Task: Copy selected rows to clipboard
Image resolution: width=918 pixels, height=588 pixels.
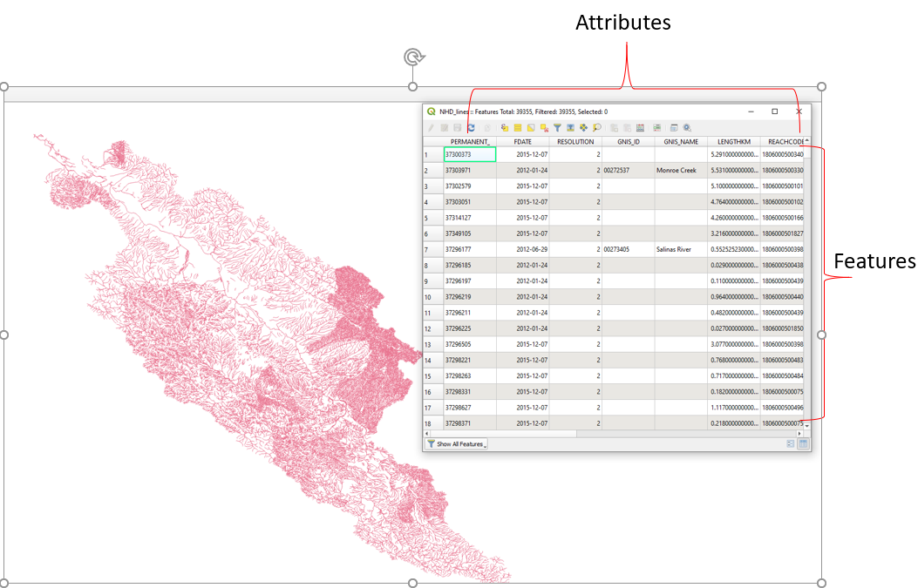Action: 614,128
